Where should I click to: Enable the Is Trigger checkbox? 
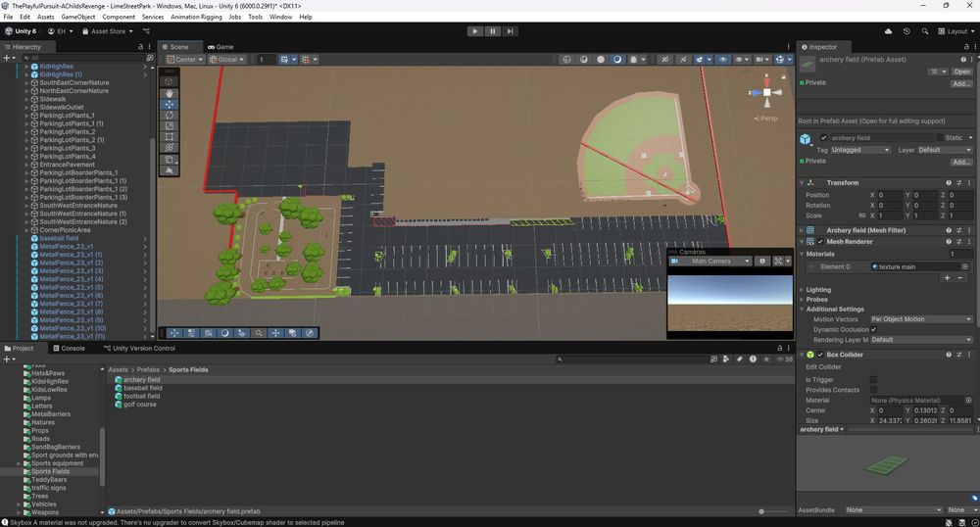point(873,380)
